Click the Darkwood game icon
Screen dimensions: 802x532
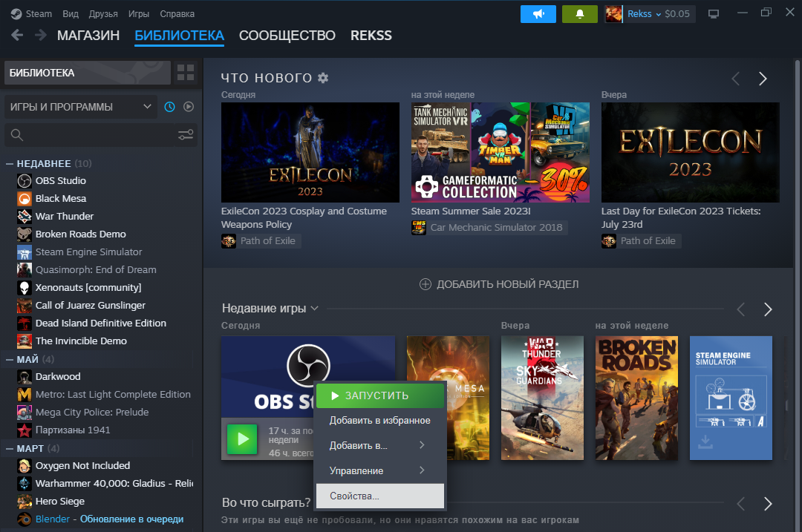[x=24, y=377]
